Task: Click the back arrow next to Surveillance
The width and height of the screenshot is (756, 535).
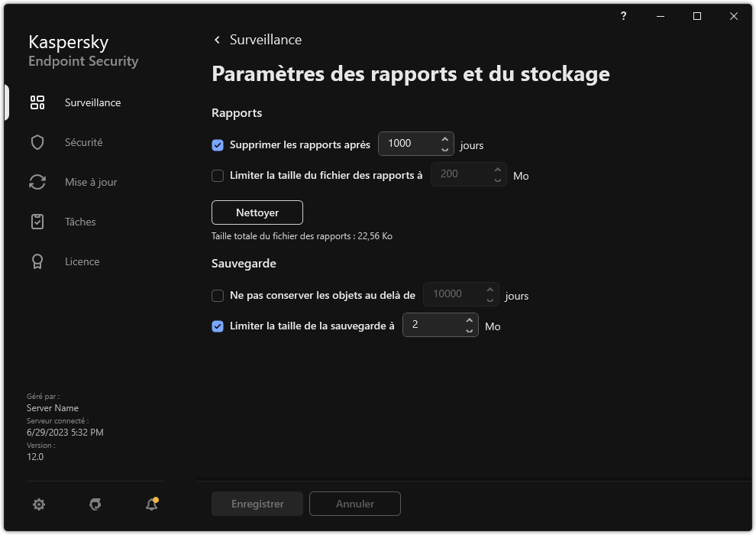Action: pyautogui.click(x=216, y=39)
